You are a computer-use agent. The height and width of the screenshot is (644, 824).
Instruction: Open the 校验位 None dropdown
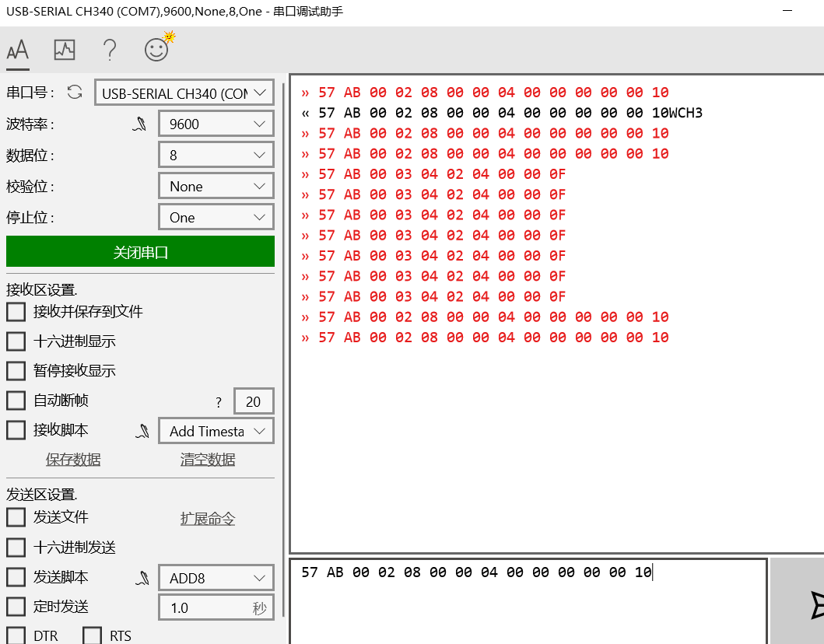coord(216,185)
